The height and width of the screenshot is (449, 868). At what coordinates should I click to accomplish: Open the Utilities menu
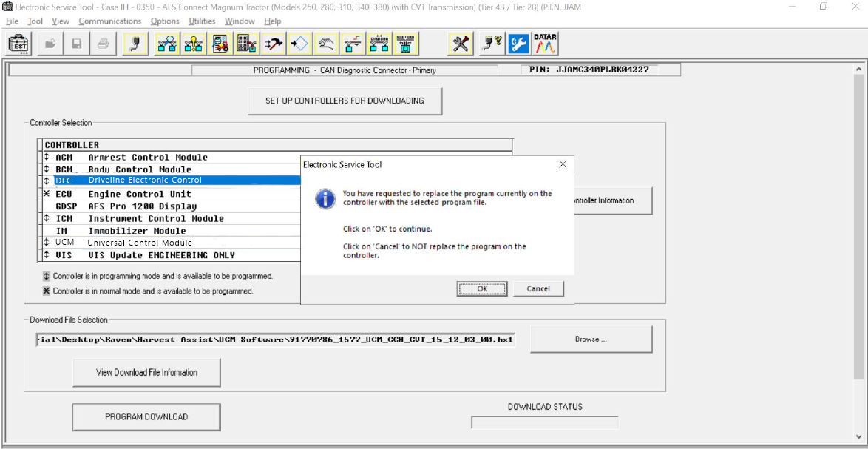point(202,21)
